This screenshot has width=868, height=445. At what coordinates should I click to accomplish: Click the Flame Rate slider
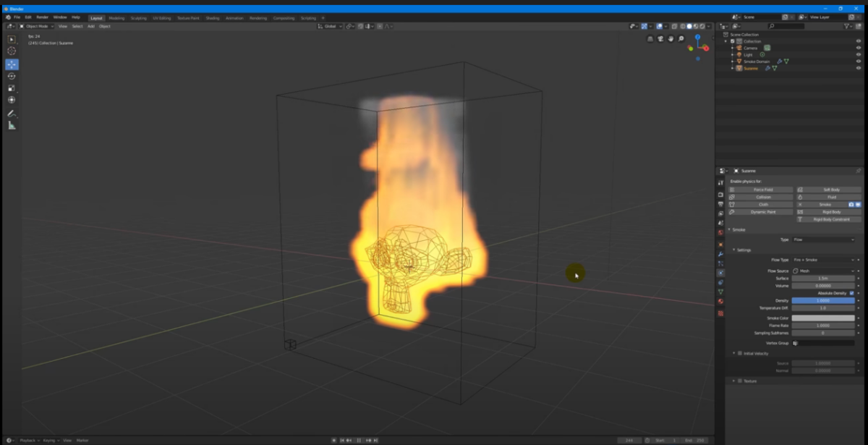click(x=823, y=326)
